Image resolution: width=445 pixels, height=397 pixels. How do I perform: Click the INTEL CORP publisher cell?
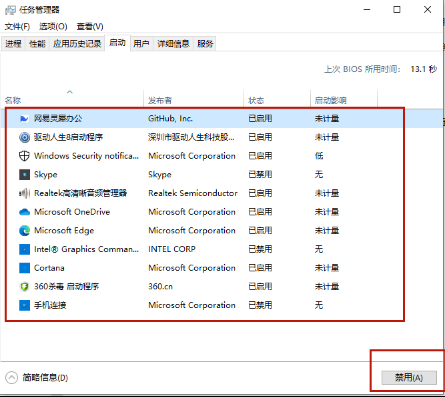coord(172,249)
